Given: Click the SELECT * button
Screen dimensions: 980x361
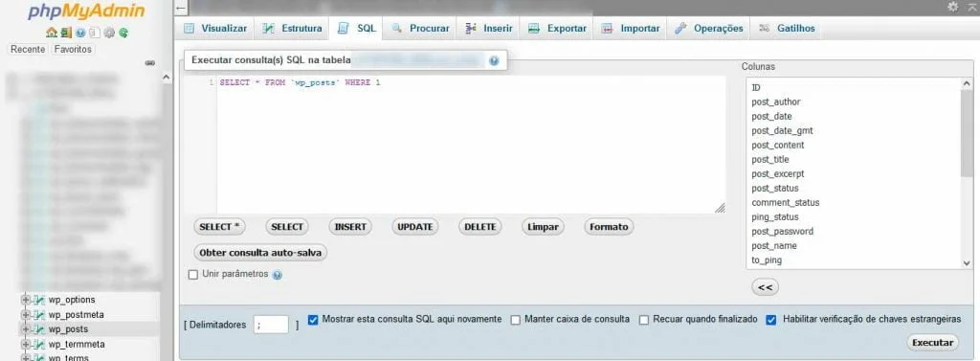Looking at the screenshot, I should (219, 227).
